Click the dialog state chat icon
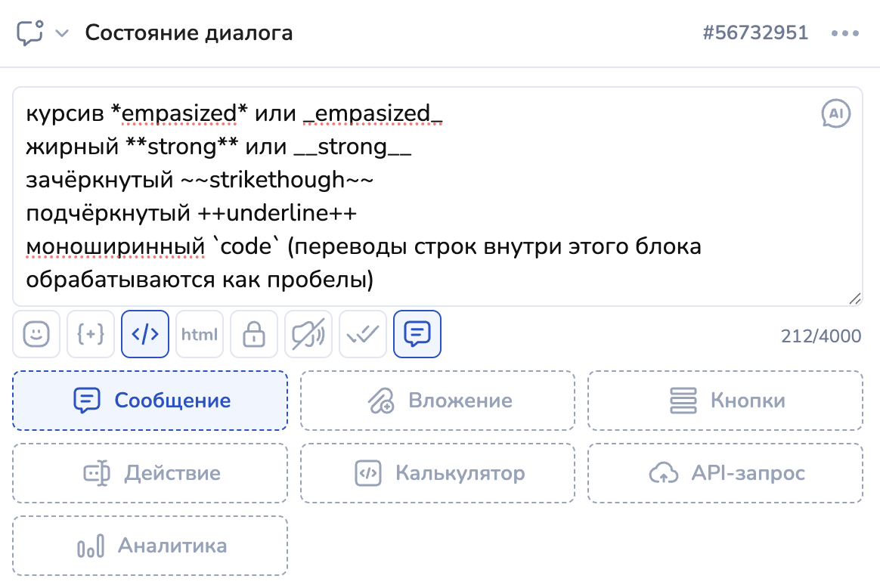 (x=30, y=33)
